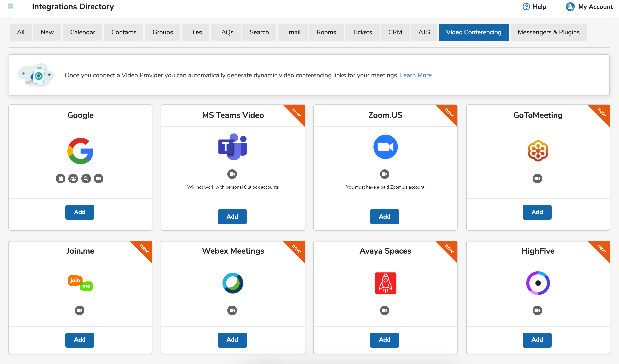Screen dimensions: 619x364
Task: Select the Video Conferencing tab
Action: coord(474,32)
